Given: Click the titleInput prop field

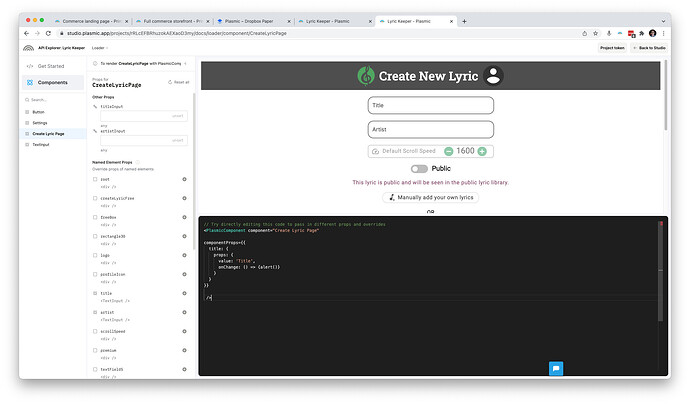Looking at the screenshot, I should coord(144,116).
